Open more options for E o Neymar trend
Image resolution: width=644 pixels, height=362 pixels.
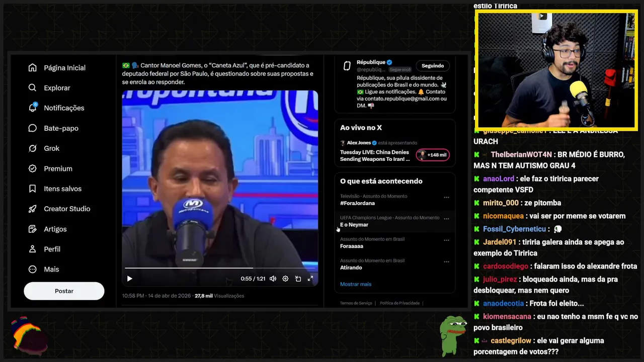click(446, 219)
